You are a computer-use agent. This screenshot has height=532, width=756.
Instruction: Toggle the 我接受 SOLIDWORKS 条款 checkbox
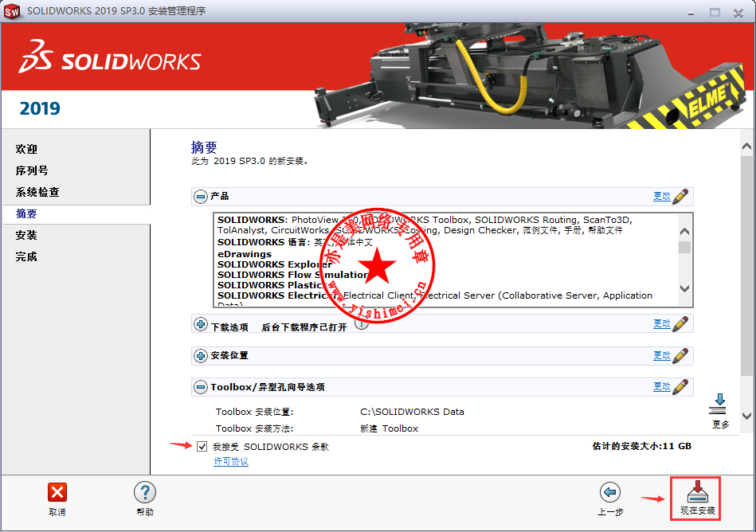(x=202, y=447)
